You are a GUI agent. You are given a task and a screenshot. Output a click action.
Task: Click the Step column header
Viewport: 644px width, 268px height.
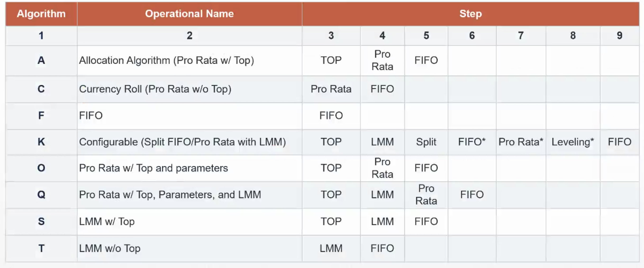470,14
